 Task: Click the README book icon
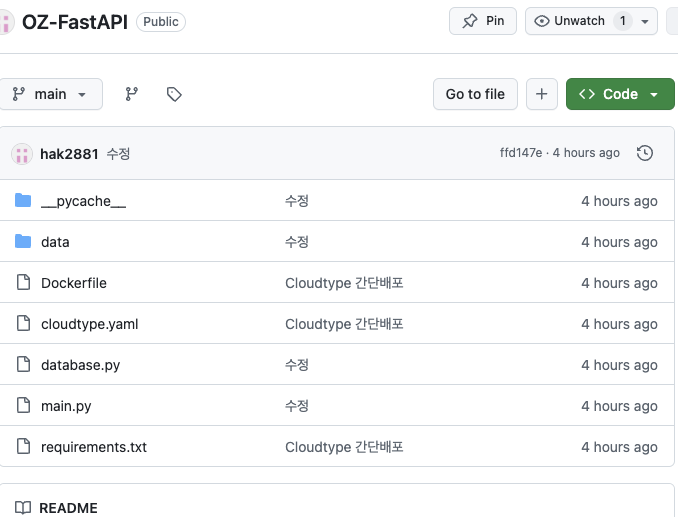pos(23,507)
